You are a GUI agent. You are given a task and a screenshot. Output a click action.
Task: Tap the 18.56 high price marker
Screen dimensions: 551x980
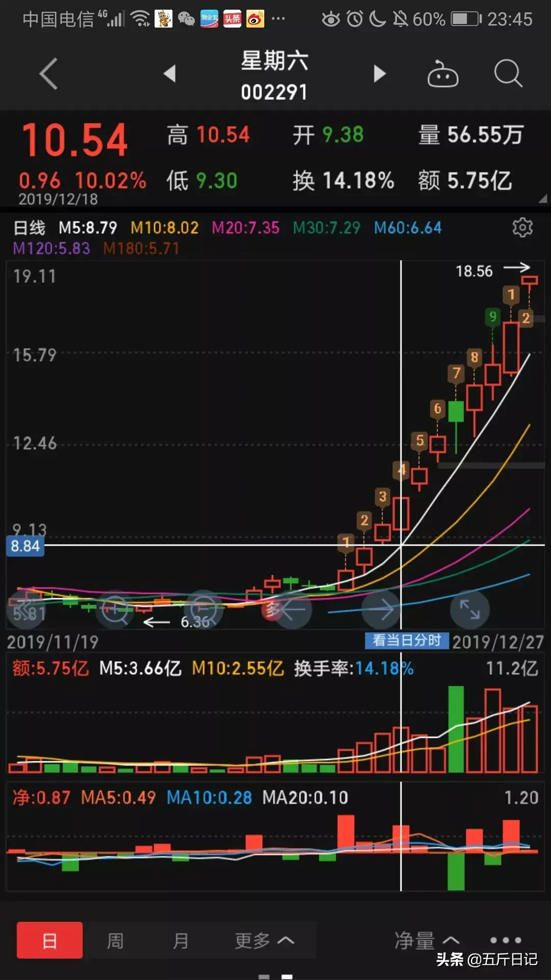point(474,271)
